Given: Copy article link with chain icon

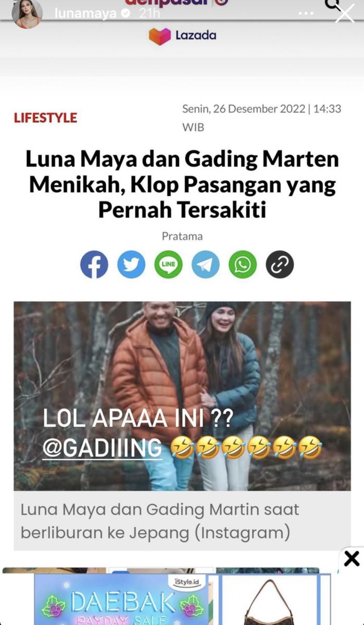Looking at the screenshot, I should [x=280, y=265].
